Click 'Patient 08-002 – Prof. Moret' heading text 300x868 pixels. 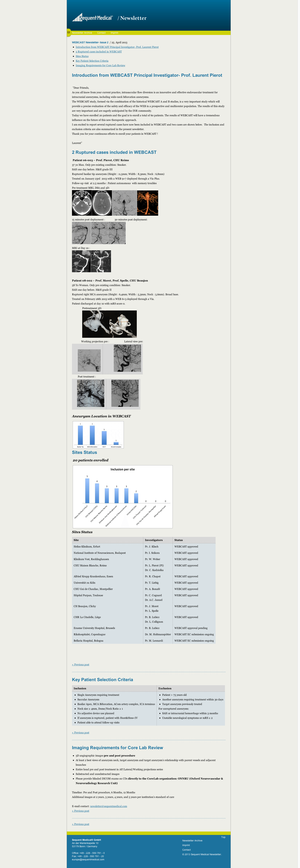[x=110, y=281]
